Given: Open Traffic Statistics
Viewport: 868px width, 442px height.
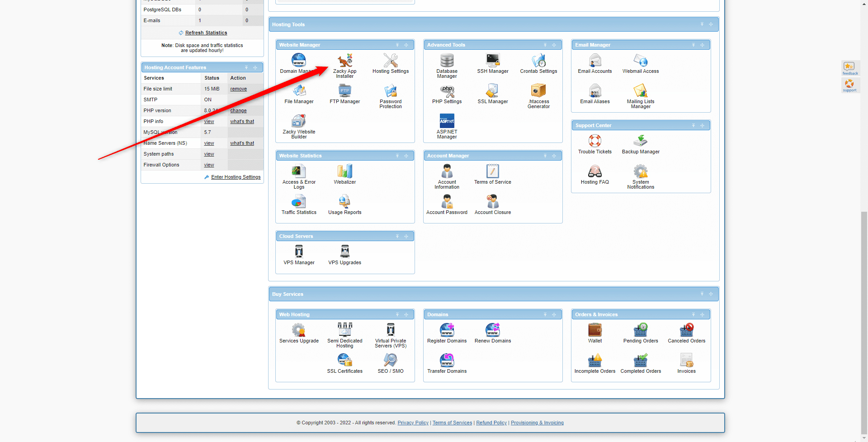Looking at the screenshot, I should [299, 202].
